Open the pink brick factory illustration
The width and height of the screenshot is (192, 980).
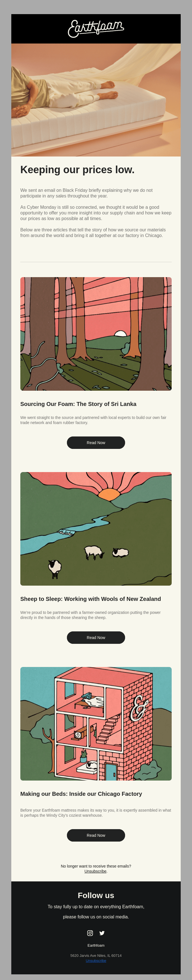[x=96, y=723]
